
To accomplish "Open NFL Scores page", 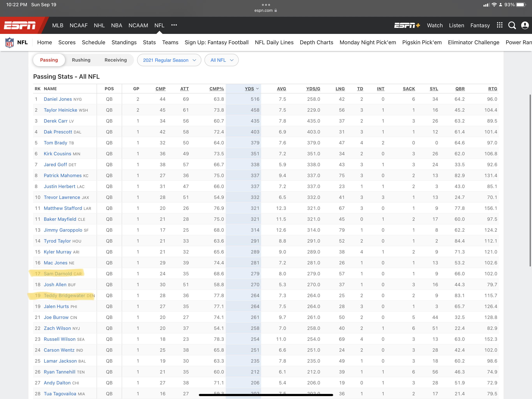I will [67, 42].
